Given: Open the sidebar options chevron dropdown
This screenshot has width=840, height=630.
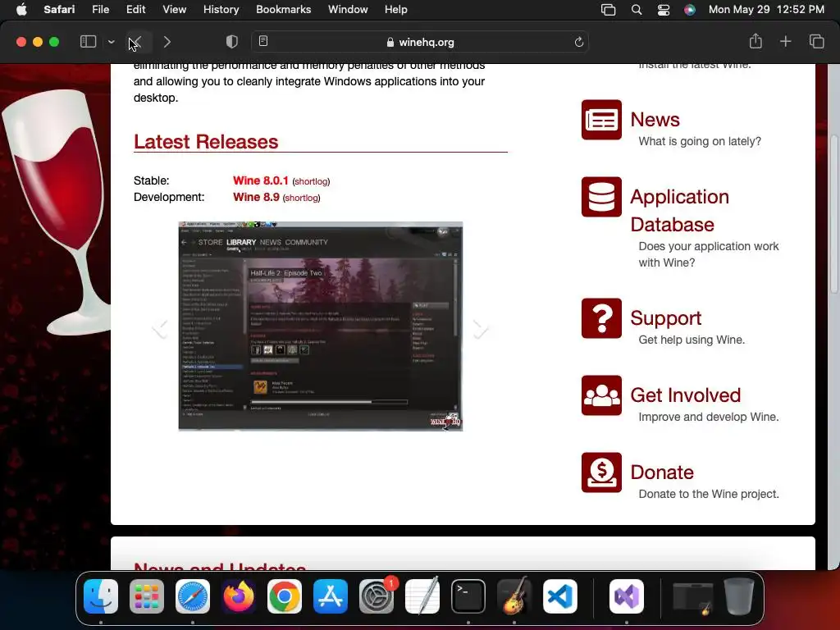Looking at the screenshot, I should click(x=111, y=42).
